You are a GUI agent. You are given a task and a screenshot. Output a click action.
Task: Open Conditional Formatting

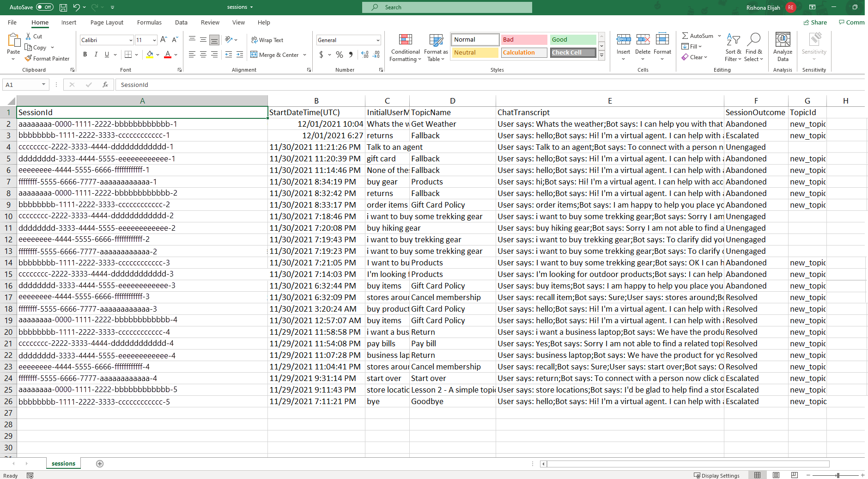tap(405, 48)
